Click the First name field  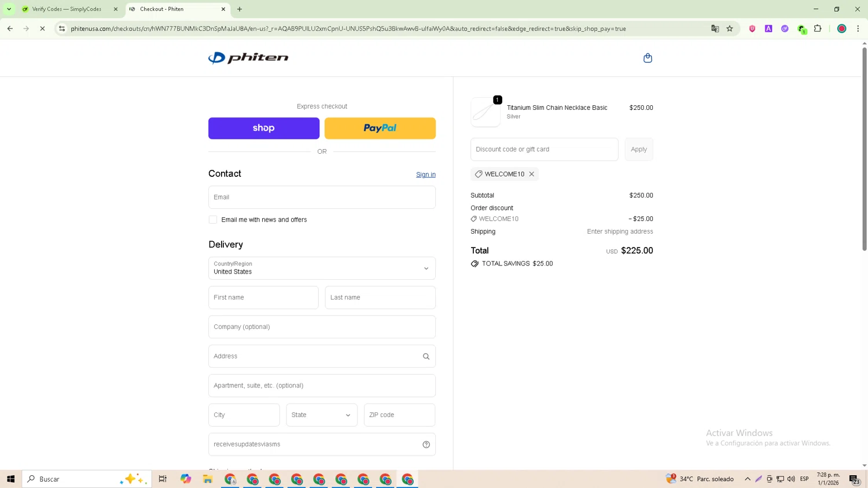click(x=263, y=297)
